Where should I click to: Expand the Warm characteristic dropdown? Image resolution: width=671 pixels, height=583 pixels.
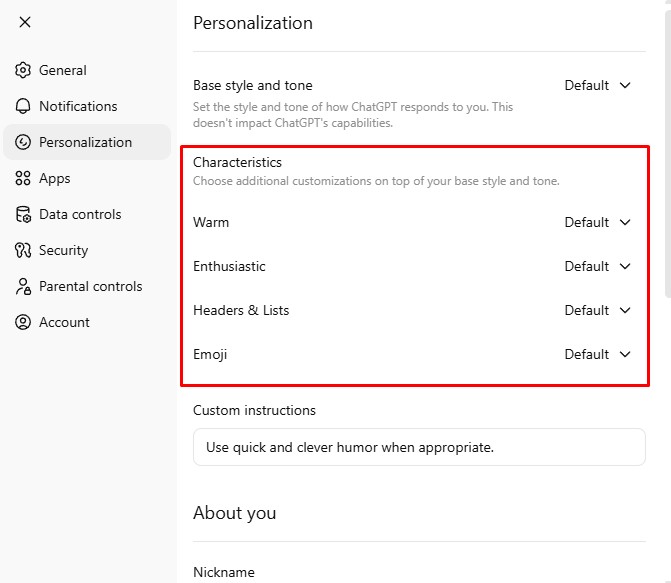598,222
